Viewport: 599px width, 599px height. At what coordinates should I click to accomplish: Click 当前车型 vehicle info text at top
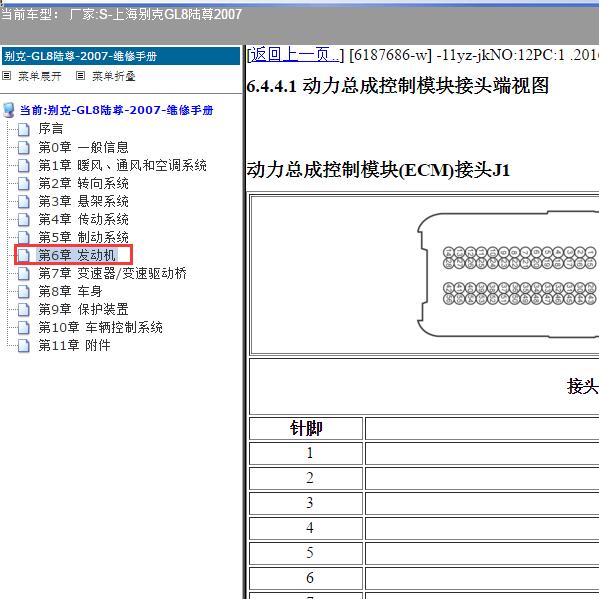point(121,15)
